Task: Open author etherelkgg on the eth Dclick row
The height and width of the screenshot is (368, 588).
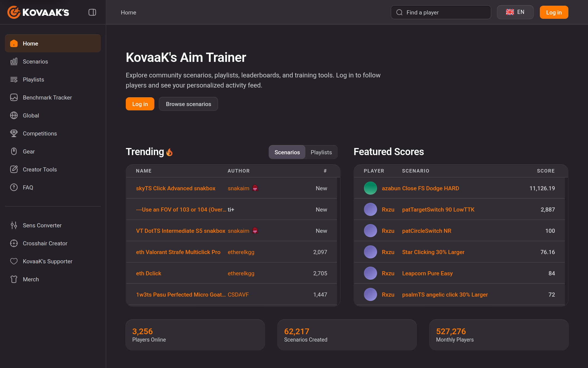Action: (x=241, y=273)
